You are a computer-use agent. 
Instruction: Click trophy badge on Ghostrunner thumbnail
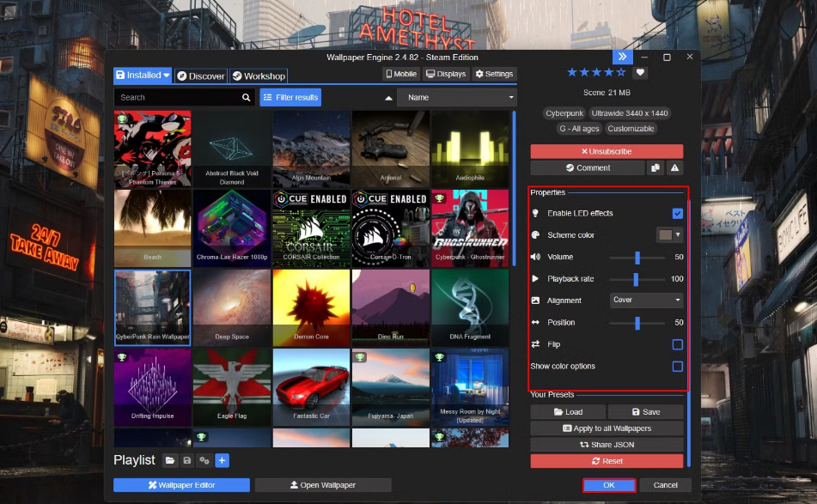pos(439,197)
